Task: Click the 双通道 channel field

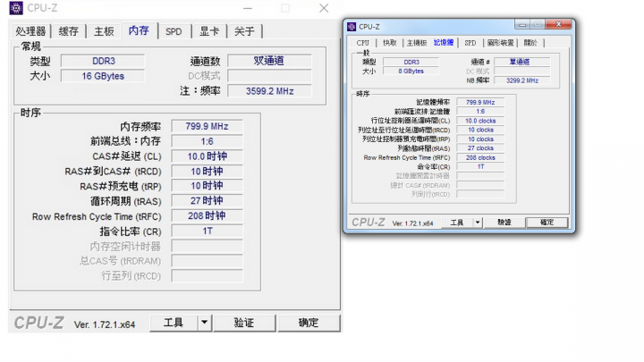Action: click(269, 61)
